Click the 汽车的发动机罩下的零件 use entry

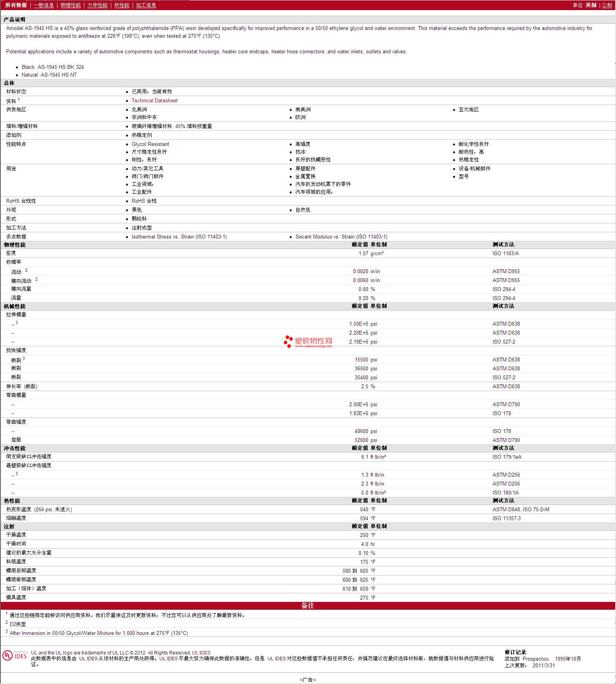click(x=323, y=184)
